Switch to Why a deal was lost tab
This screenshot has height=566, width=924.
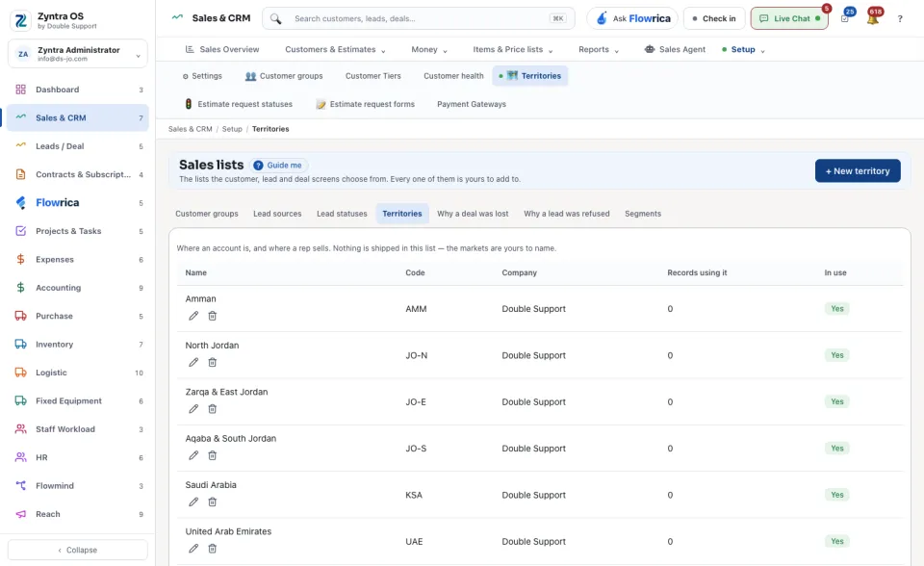coord(473,214)
